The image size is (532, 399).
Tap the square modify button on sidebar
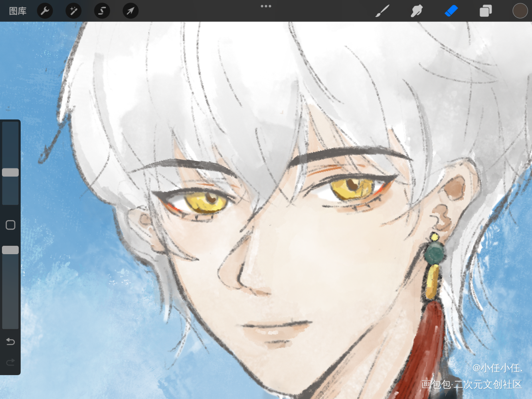tap(10, 225)
